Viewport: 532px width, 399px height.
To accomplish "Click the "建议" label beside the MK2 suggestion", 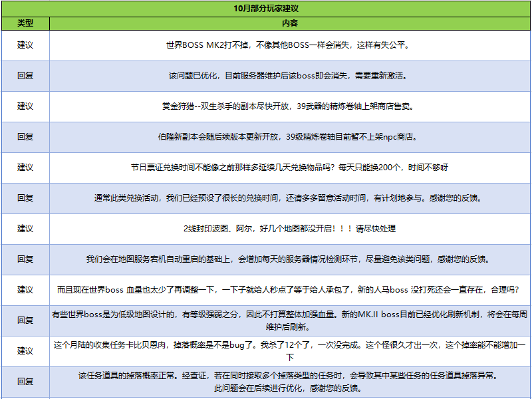I will [x=25, y=45].
